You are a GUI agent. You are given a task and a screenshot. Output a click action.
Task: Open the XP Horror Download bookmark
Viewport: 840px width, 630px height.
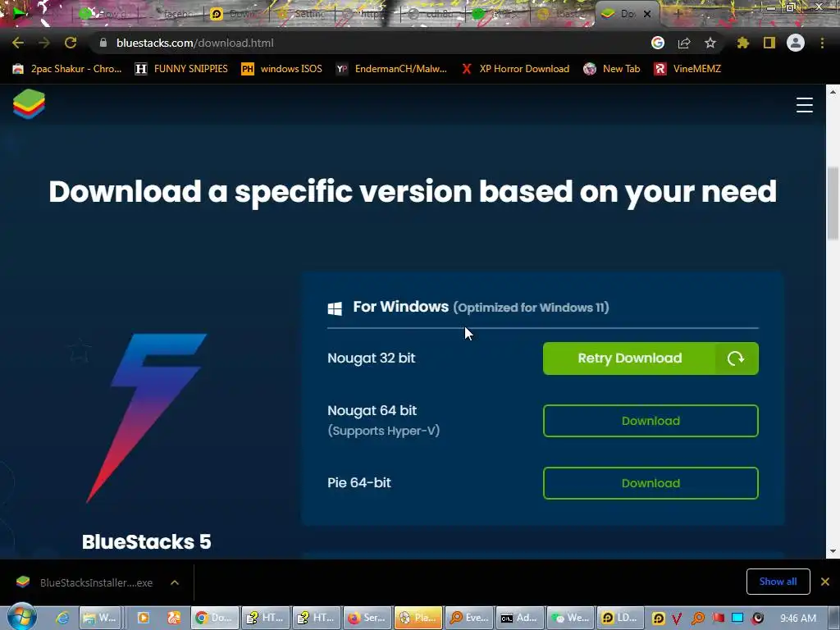(515, 69)
